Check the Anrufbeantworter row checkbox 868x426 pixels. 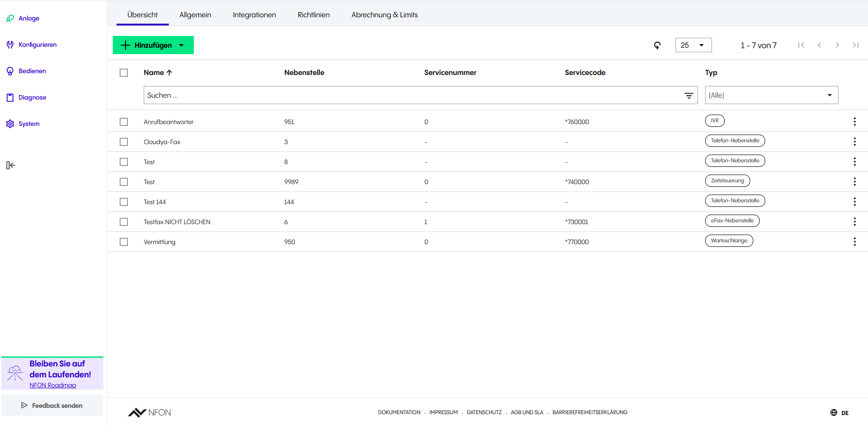[124, 122]
